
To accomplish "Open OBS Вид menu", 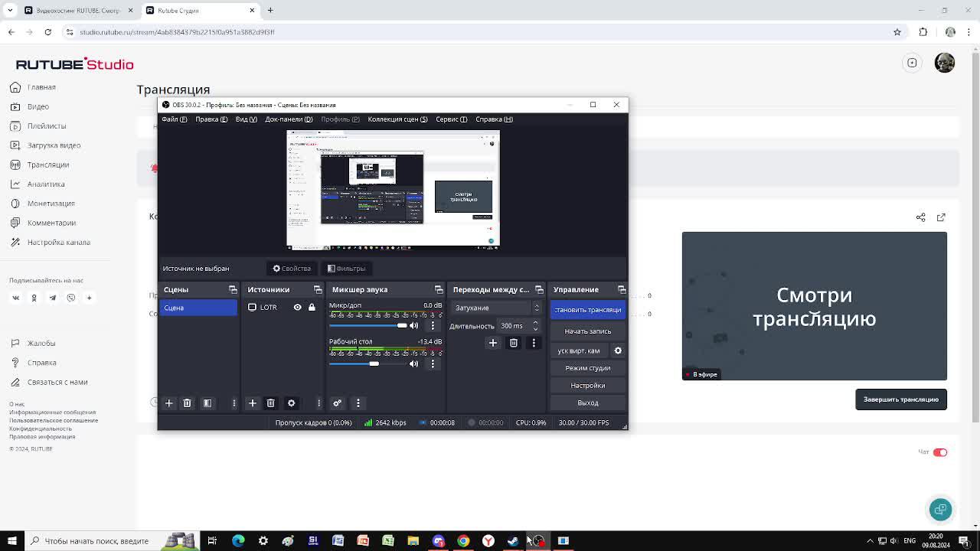I will coord(247,119).
